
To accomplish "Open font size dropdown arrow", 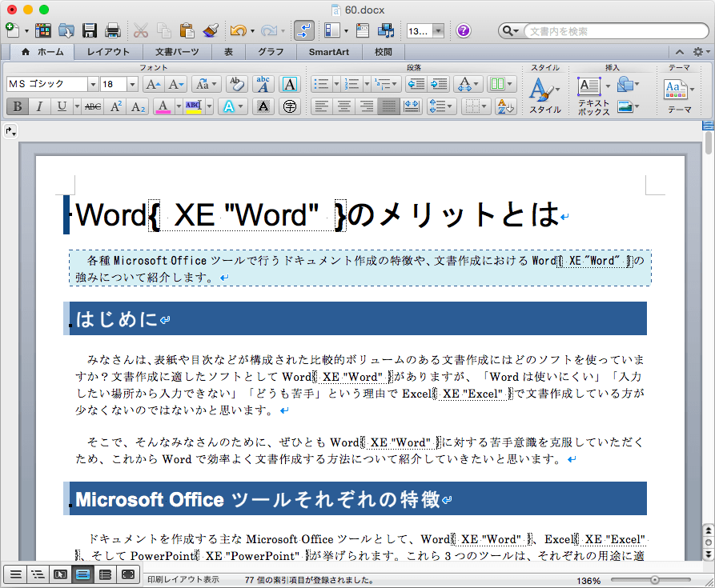I will pyautogui.click(x=132, y=84).
